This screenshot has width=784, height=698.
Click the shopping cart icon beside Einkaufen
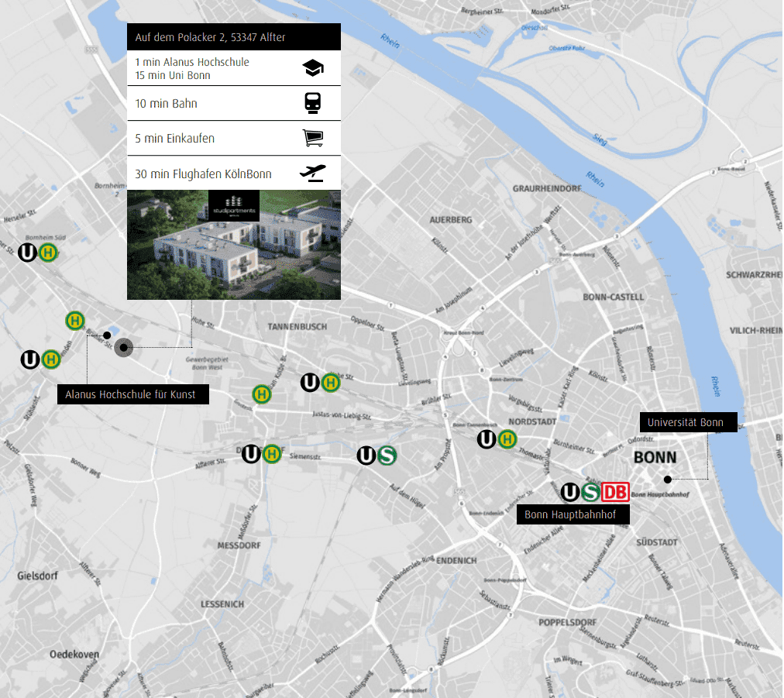pyautogui.click(x=313, y=138)
